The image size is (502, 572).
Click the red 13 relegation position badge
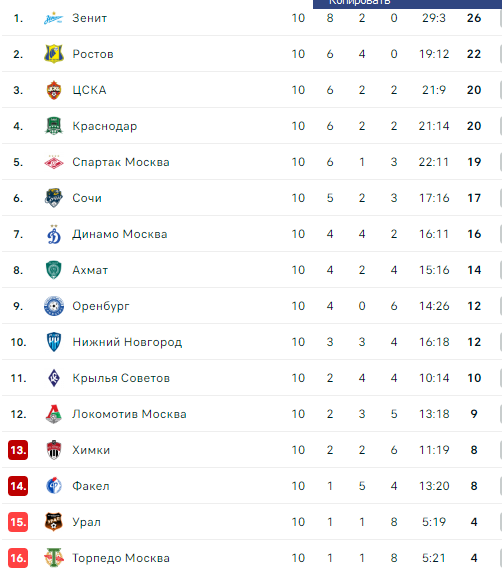(18, 450)
